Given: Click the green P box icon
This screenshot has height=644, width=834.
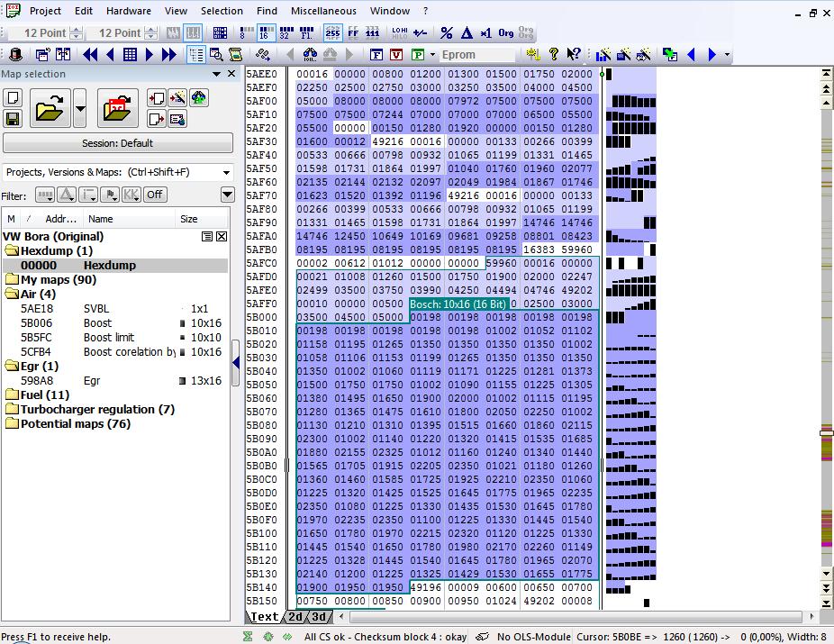Looking at the screenshot, I should pos(418,55).
